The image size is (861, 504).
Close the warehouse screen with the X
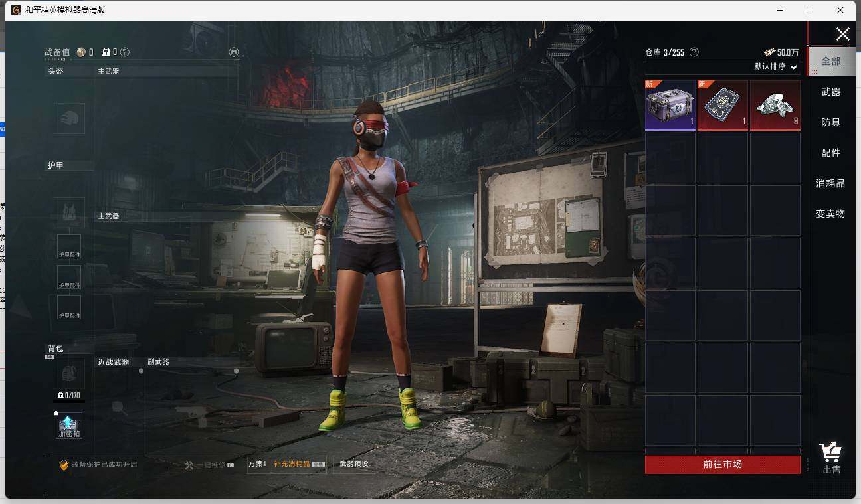click(842, 34)
